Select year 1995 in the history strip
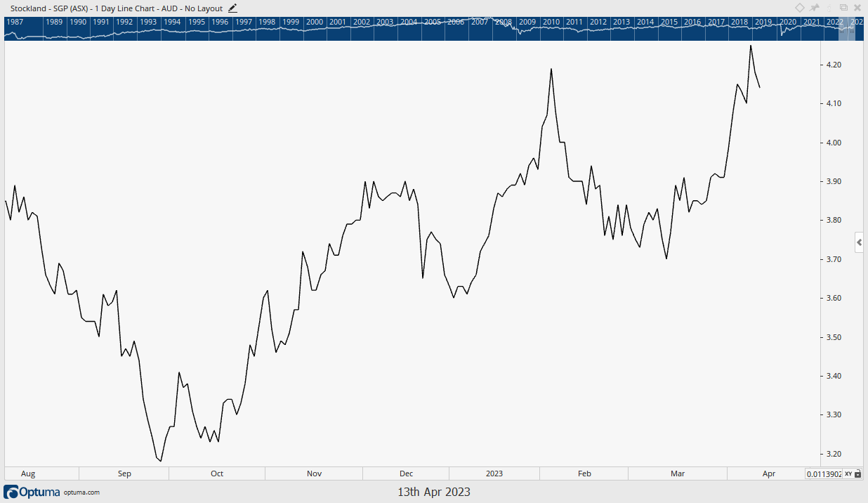This screenshot has width=868, height=503. click(197, 22)
